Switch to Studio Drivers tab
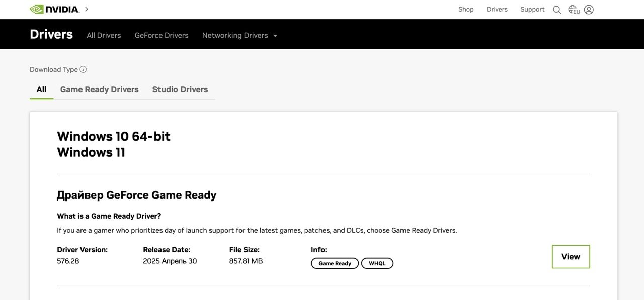 click(x=180, y=89)
